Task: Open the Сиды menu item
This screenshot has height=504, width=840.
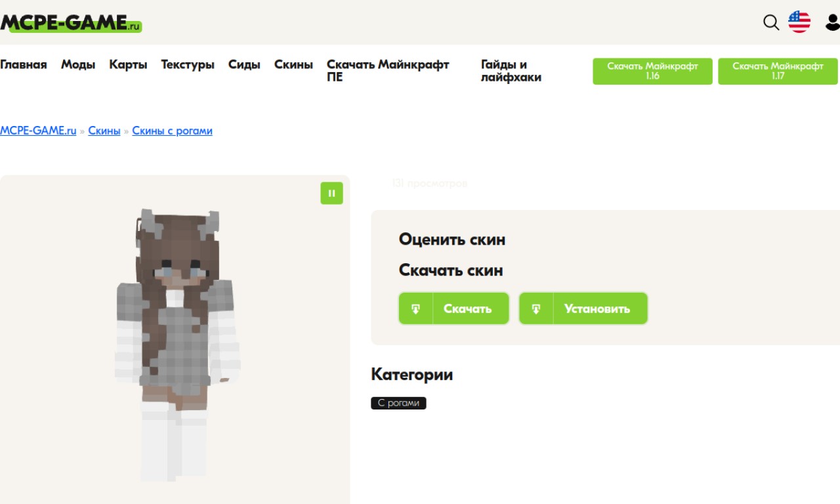Action: coord(244,64)
